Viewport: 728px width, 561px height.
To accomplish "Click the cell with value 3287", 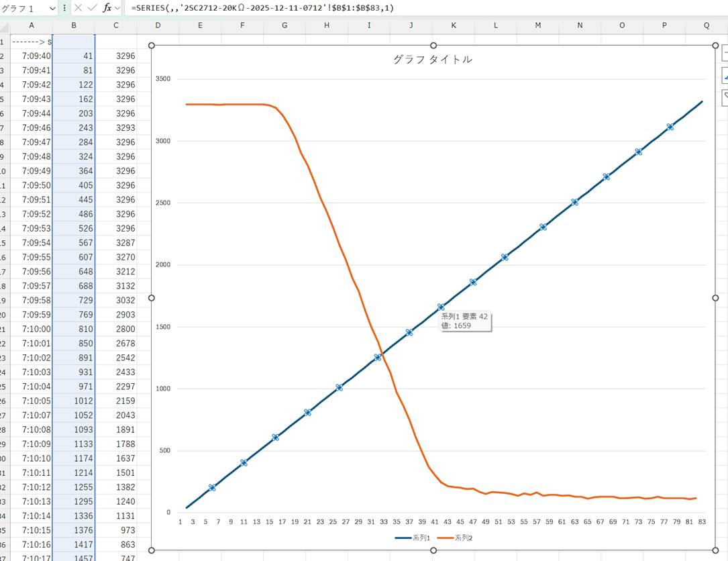I will click(x=115, y=242).
